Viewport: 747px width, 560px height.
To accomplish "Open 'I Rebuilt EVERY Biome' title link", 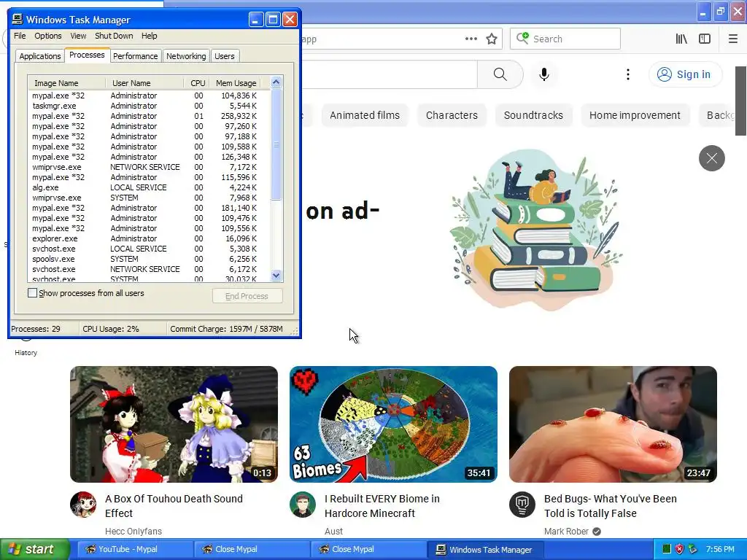I will tap(382, 506).
